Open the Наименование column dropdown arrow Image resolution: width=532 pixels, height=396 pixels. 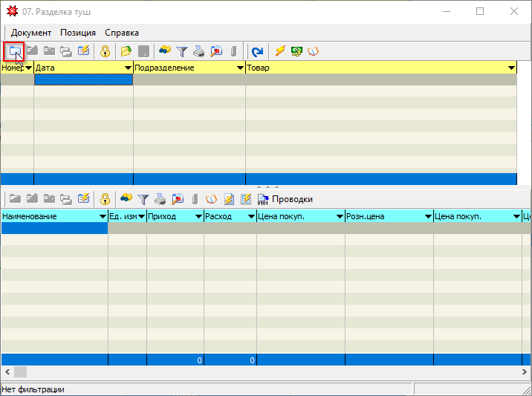coord(103,217)
